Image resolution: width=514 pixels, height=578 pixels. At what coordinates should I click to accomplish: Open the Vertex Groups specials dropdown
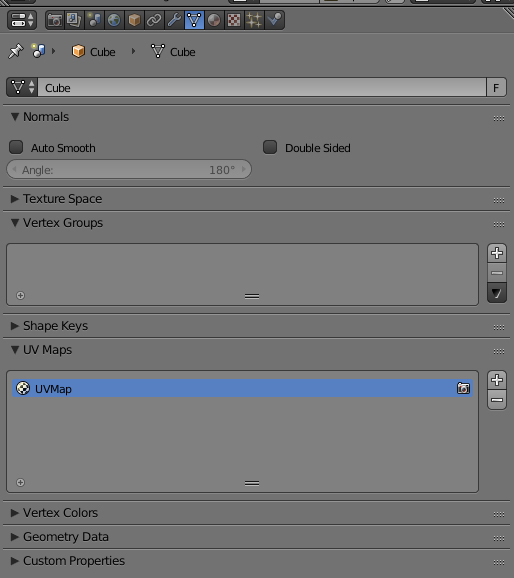click(x=497, y=293)
